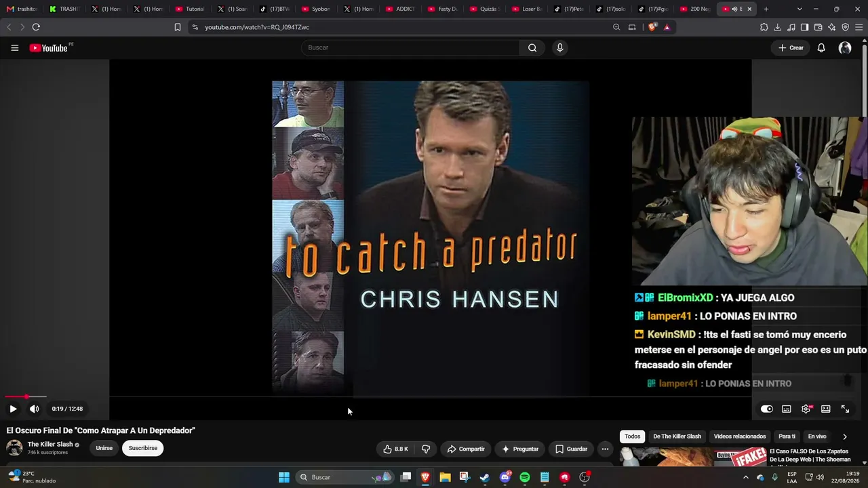Show hidden system tray icons
868x488 pixels.
coord(746,477)
